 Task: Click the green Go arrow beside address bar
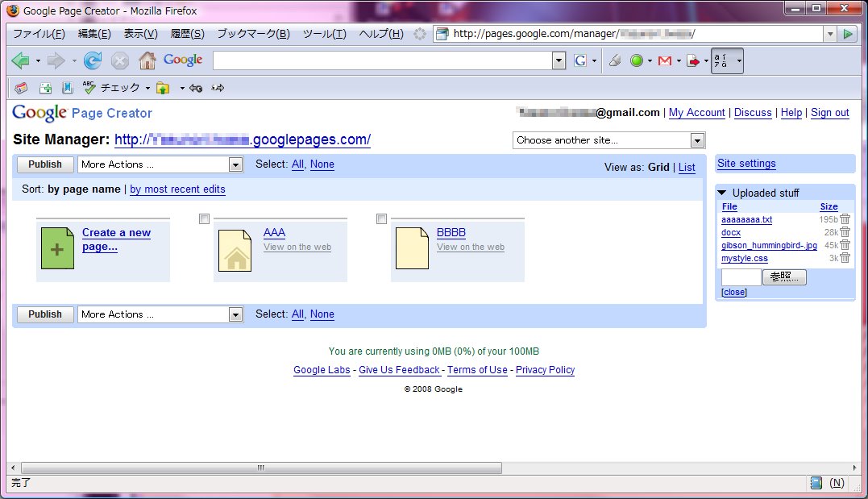[x=848, y=34]
